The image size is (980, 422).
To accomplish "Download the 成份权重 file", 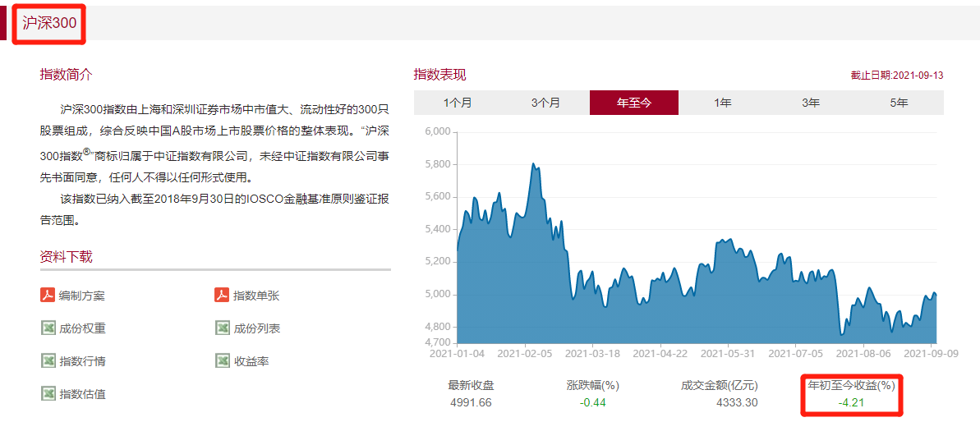I will coord(81,328).
